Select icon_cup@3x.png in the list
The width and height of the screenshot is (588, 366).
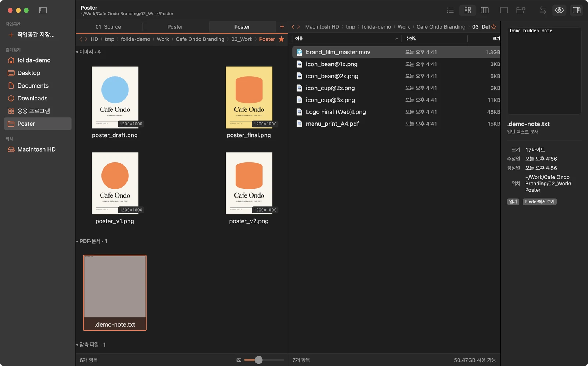396,100
